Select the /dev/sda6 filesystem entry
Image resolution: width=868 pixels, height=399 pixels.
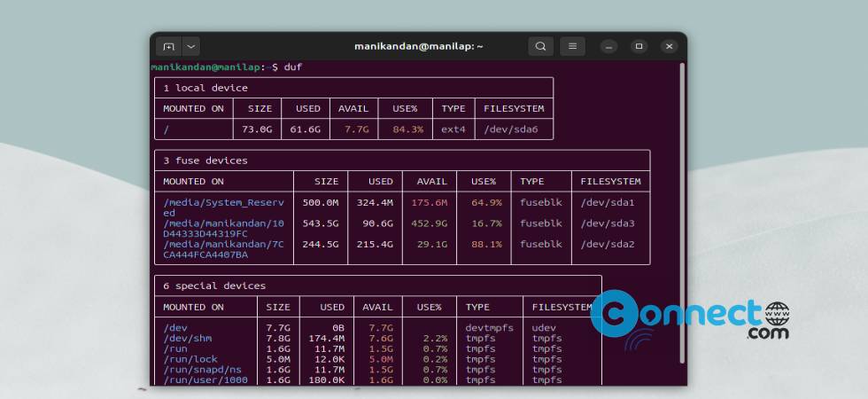511,129
